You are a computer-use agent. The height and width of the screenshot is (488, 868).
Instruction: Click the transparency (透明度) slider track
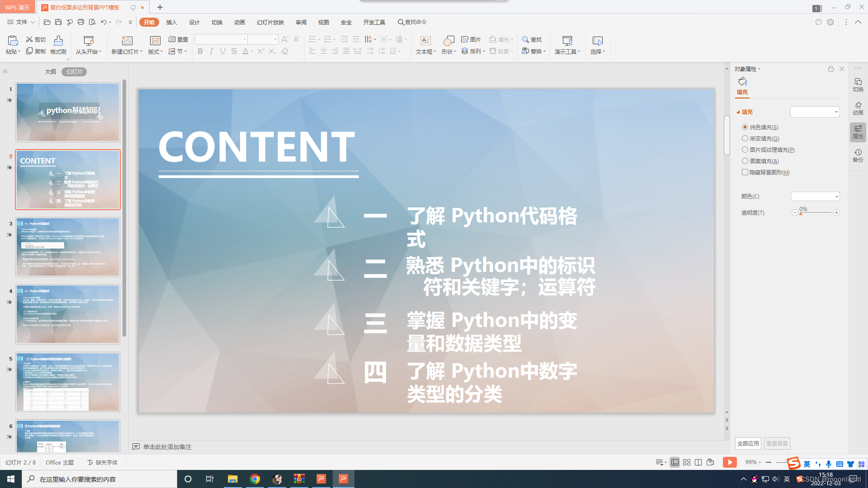point(816,212)
